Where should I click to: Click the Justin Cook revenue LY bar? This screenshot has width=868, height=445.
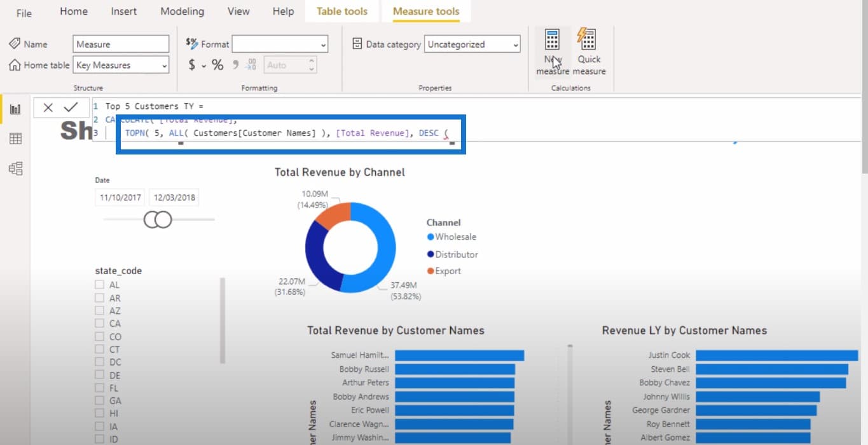click(x=776, y=355)
